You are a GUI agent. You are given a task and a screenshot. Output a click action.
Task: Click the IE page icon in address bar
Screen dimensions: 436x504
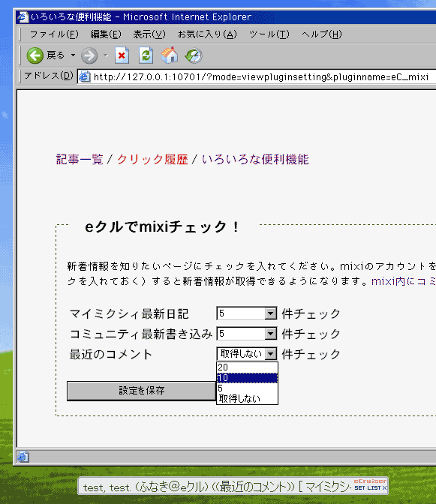click(x=85, y=76)
